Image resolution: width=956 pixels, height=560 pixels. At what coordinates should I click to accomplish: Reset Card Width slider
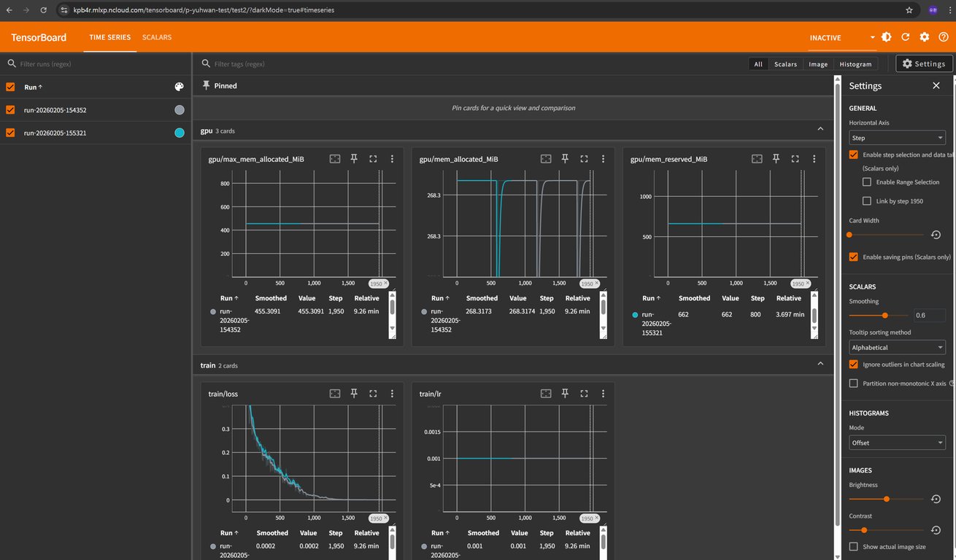[x=936, y=235]
